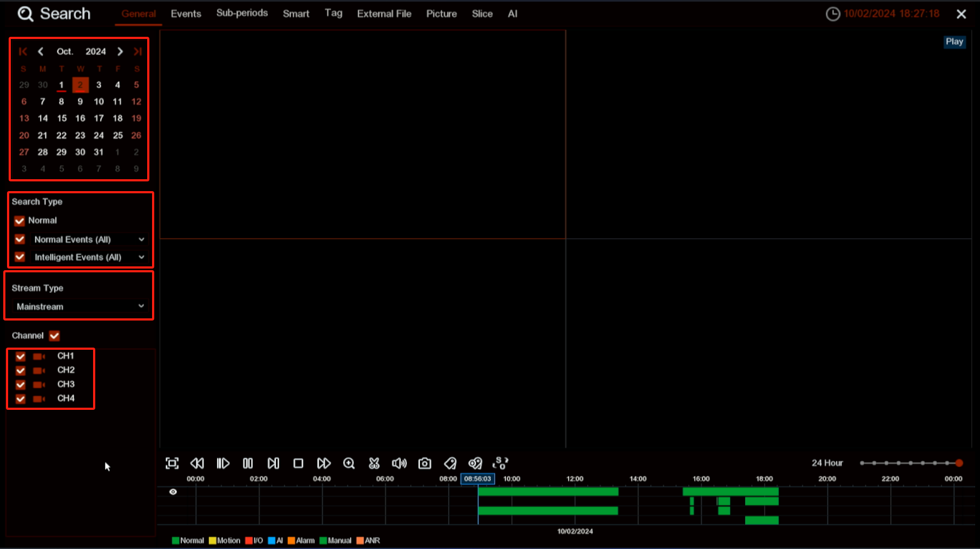Image resolution: width=980 pixels, height=549 pixels.
Task: Toggle fullscreen playback icon
Action: (x=172, y=463)
